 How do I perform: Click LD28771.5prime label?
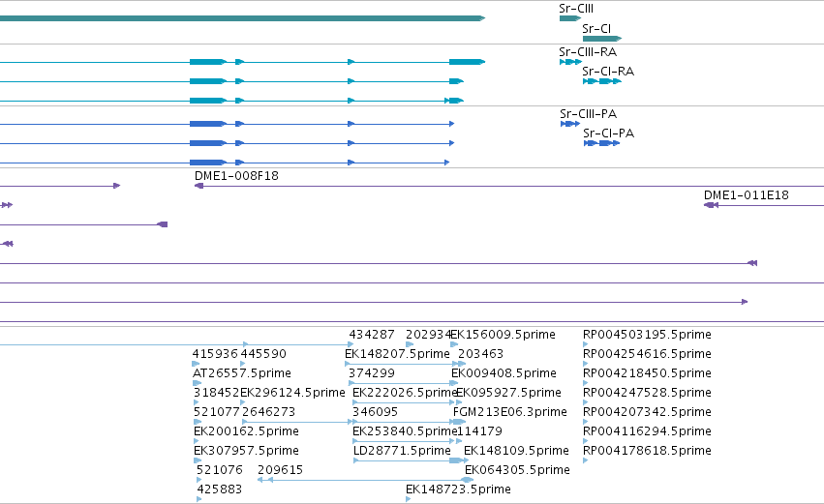point(402,451)
